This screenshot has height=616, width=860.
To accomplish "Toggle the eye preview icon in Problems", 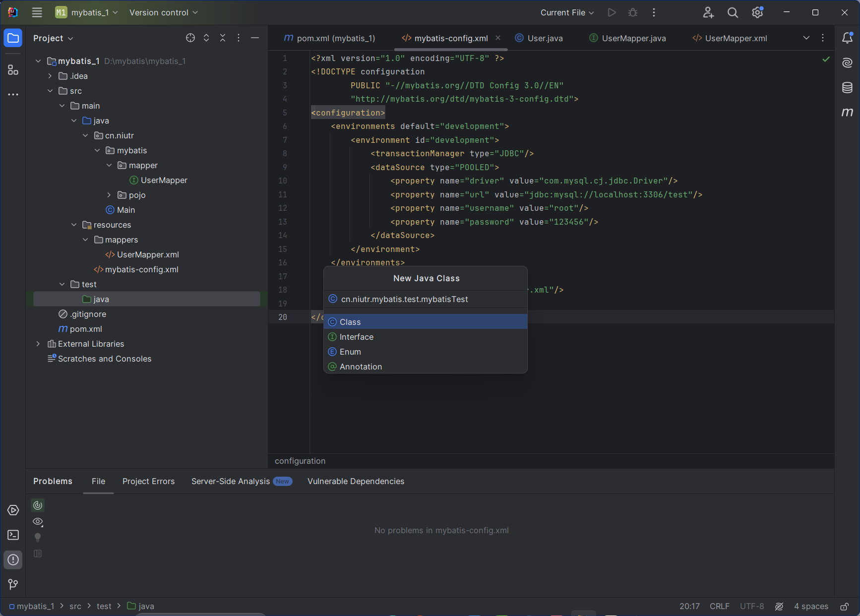I will 38,521.
